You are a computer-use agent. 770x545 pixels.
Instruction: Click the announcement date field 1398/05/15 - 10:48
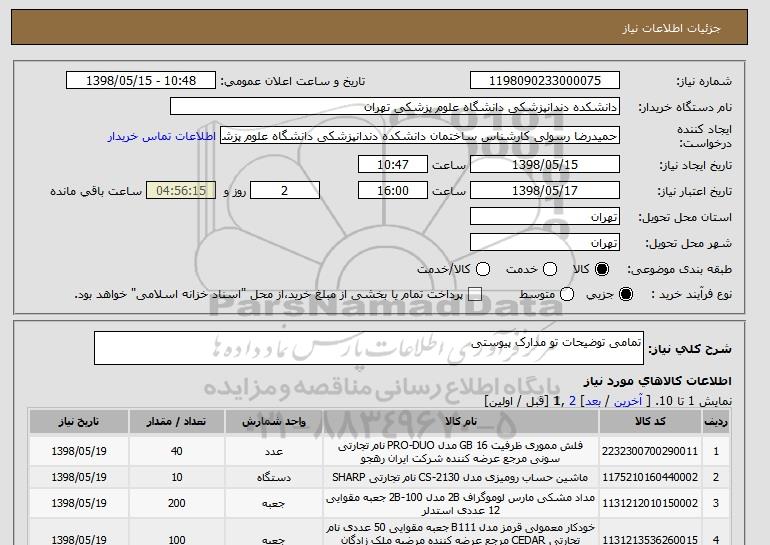pos(141,81)
